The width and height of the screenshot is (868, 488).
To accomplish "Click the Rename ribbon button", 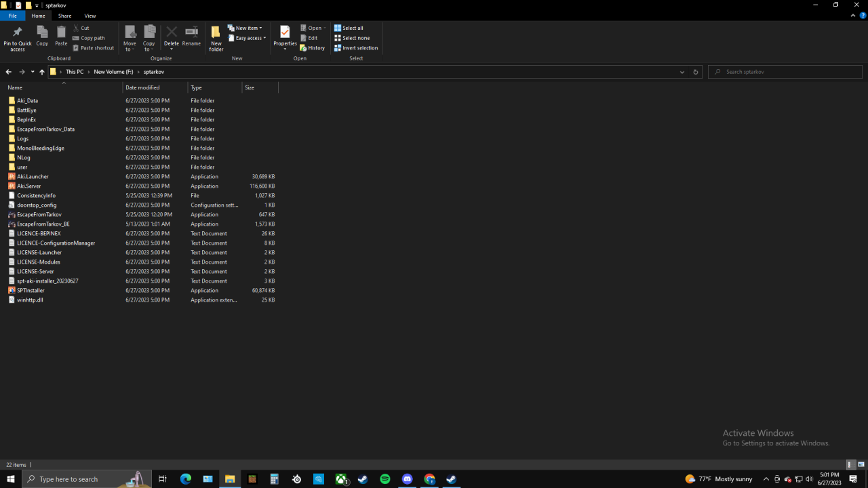I will [x=191, y=37].
